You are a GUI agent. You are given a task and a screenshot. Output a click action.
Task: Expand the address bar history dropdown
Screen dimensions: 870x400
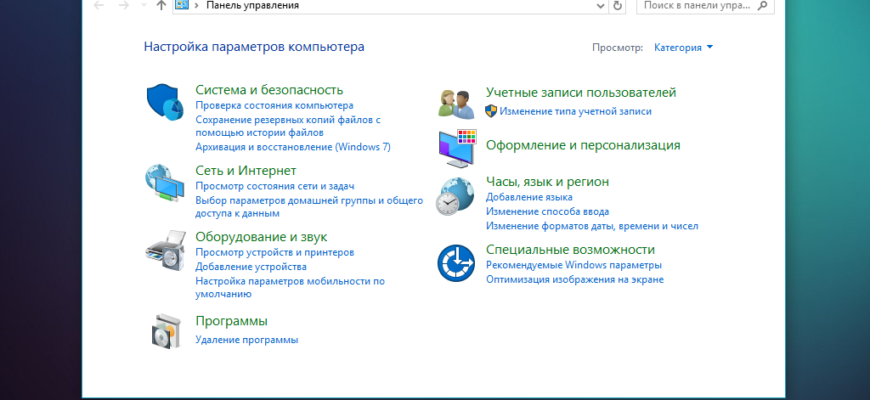click(600, 6)
